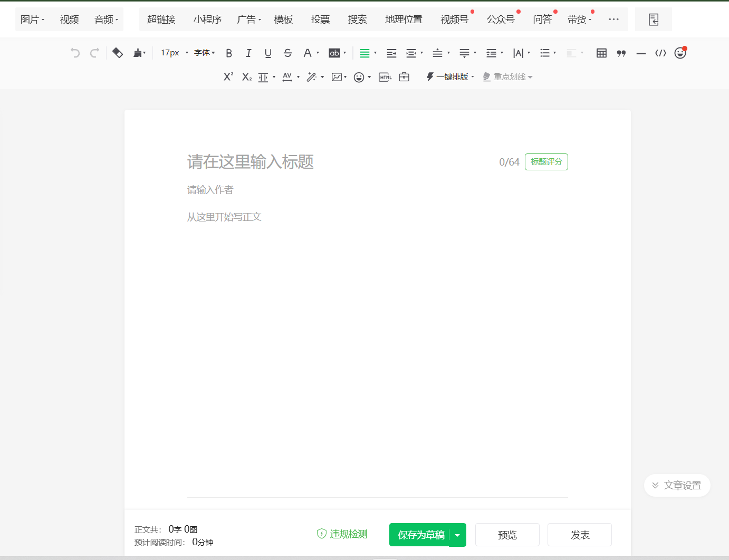Click the HTML source icon
729x560 pixels.
point(385,77)
